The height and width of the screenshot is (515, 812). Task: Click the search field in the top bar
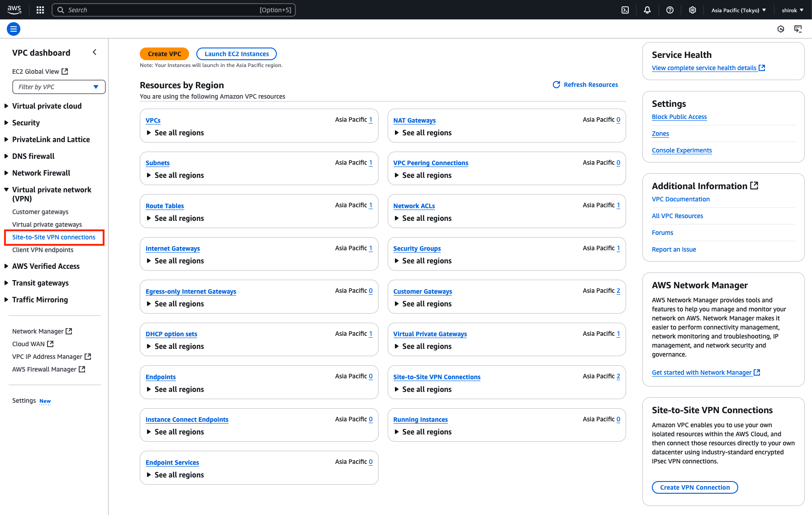pyautogui.click(x=174, y=10)
